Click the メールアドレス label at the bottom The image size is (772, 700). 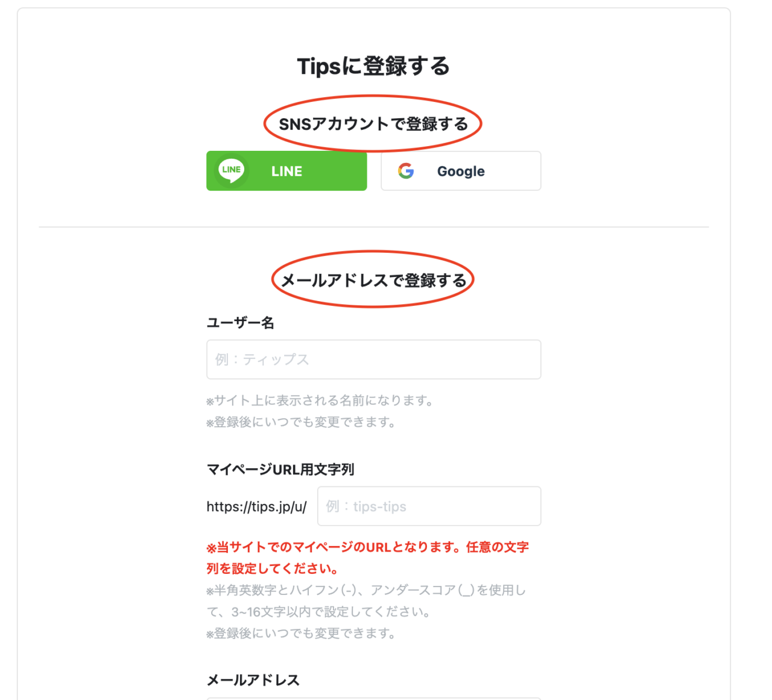click(x=253, y=680)
